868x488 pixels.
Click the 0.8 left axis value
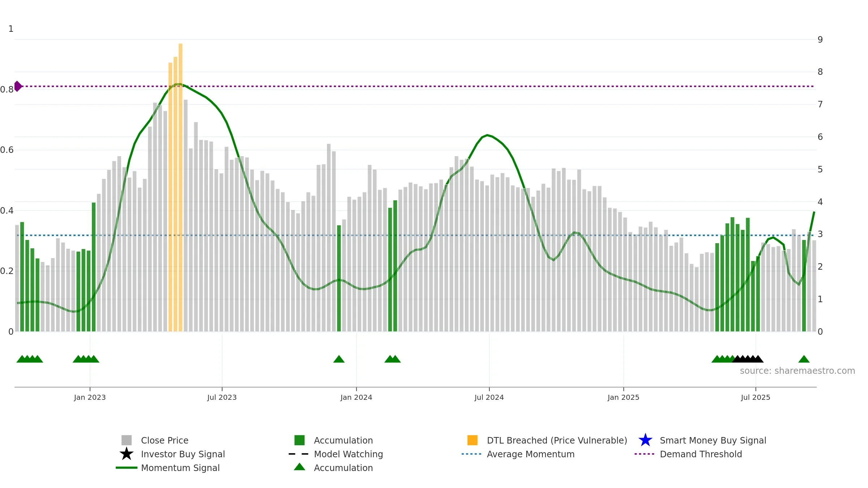tap(7, 89)
